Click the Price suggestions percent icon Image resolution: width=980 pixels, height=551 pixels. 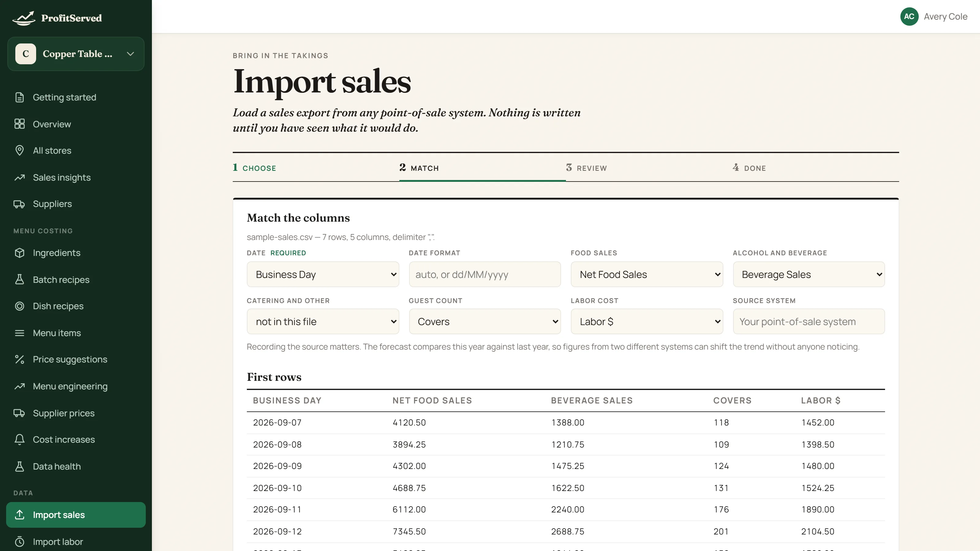(x=19, y=359)
